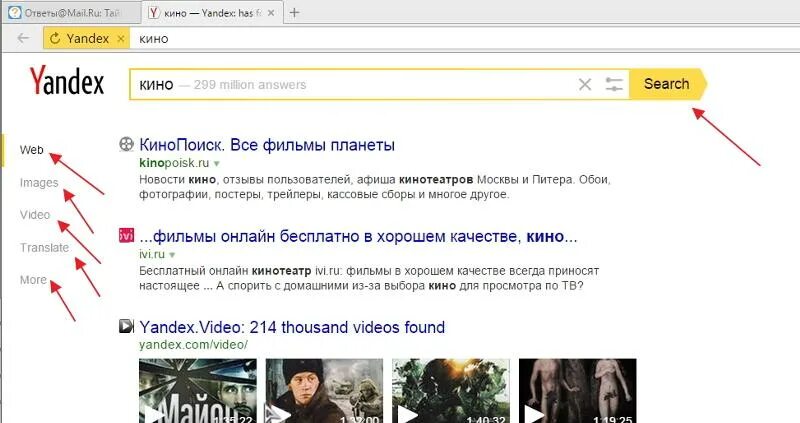This screenshot has width=800, height=423.
Task: Open фильмы онлайн бесплатно result link
Action: click(358, 236)
